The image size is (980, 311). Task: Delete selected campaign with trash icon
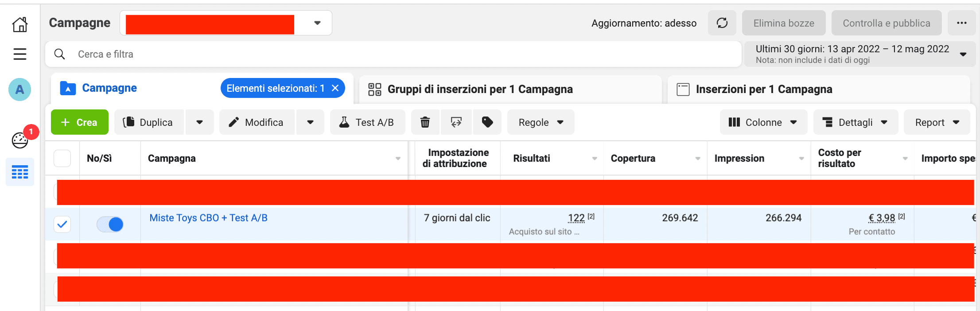pos(425,122)
